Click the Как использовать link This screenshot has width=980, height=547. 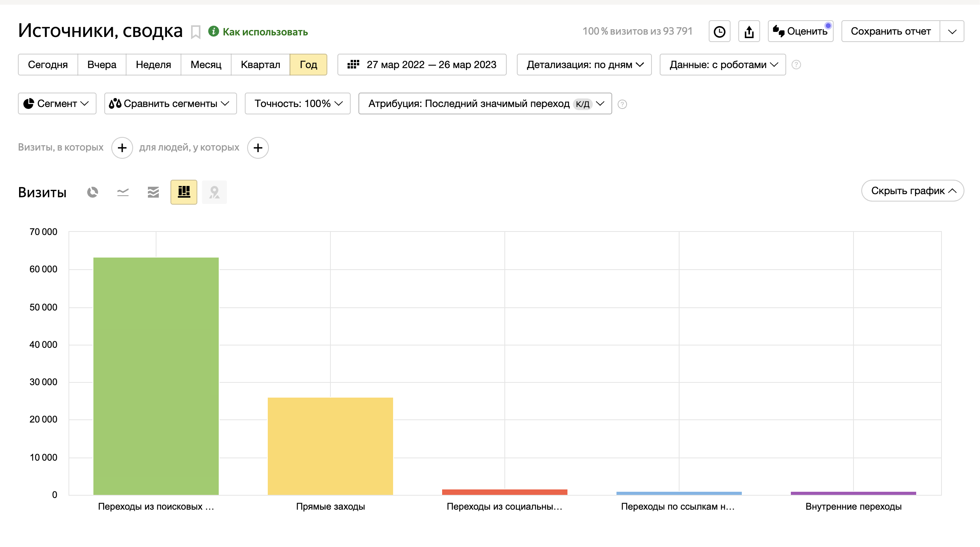coord(265,32)
